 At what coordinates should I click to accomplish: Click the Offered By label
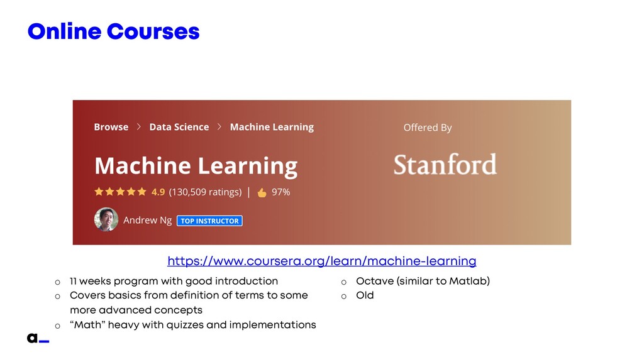pos(428,128)
